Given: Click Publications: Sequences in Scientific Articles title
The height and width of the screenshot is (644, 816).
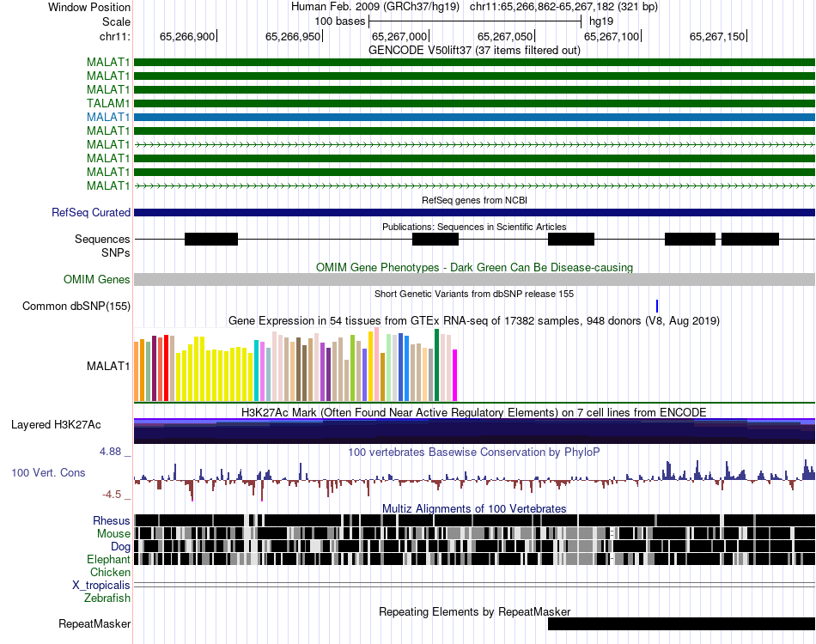Looking at the screenshot, I should [474, 227].
